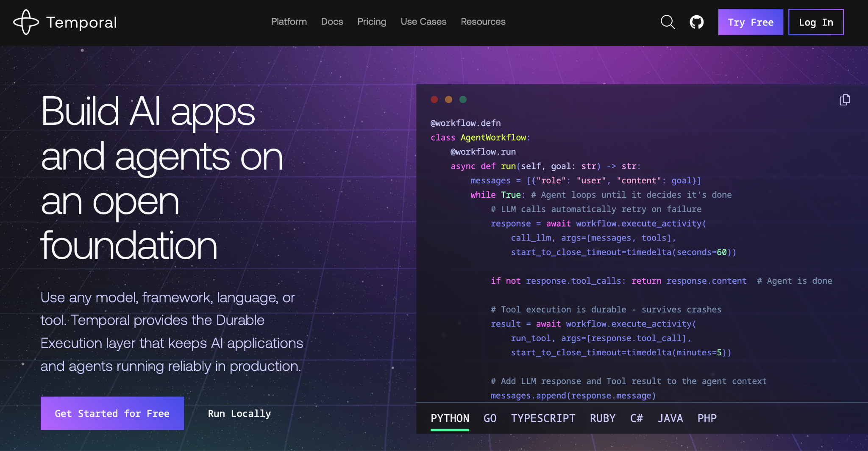Click the "messages.append(response.message)" code line
Screen dimensions: 868x451
[x=573, y=396]
